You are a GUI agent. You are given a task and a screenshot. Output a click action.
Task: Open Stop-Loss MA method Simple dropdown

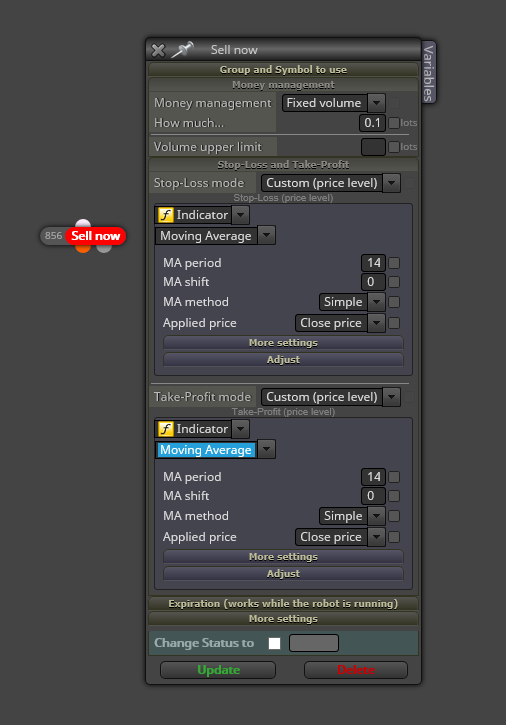352,302
